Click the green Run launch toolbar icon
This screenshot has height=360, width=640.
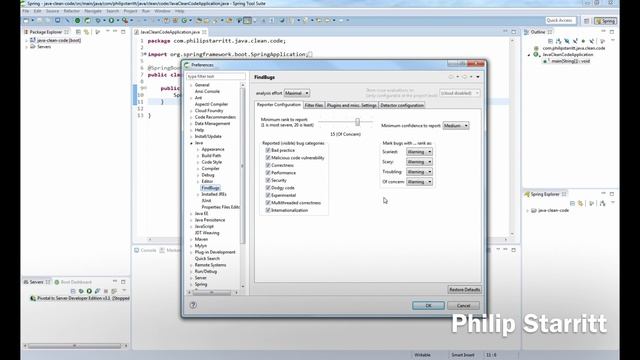[x=111, y=20]
